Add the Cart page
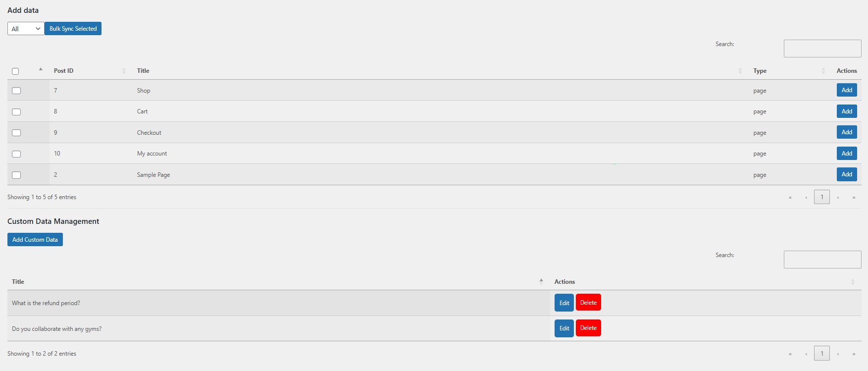 click(x=847, y=111)
